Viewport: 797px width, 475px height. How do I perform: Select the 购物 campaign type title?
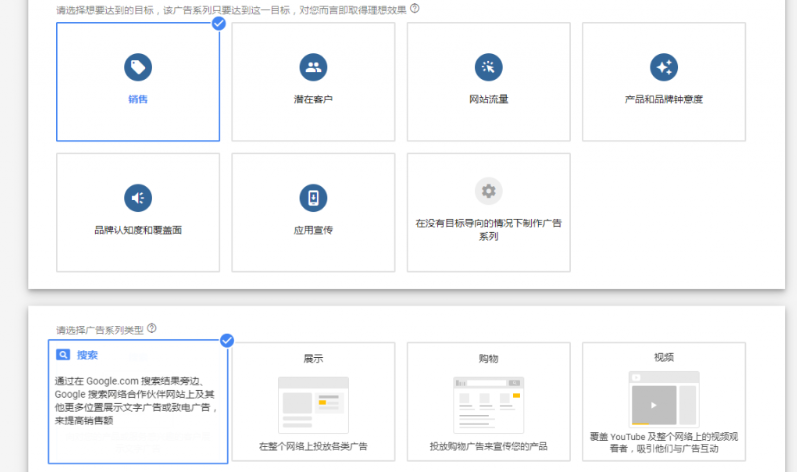pyautogui.click(x=488, y=359)
